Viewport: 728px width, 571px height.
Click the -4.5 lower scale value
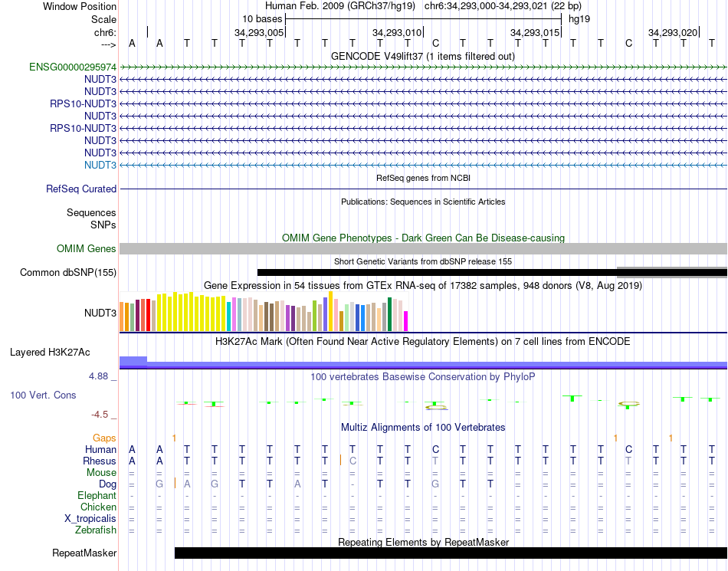(x=100, y=415)
